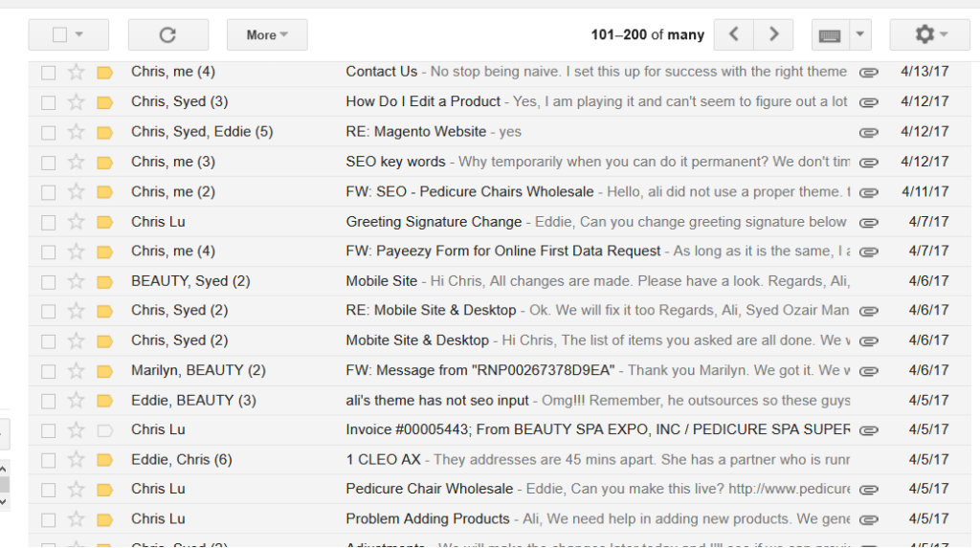
Task: Click the scrollbar down arrow on left edge
Action: (x=4, y=500)
